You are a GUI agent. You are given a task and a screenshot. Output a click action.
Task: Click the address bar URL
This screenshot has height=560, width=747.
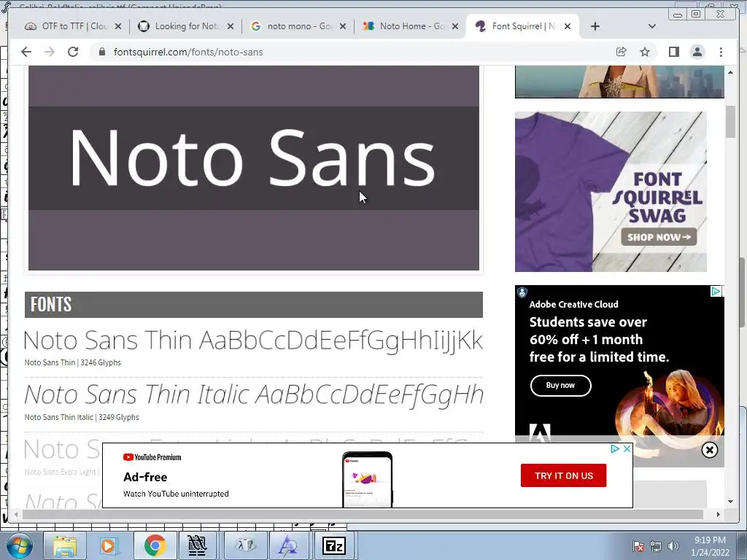click(188, 52)
